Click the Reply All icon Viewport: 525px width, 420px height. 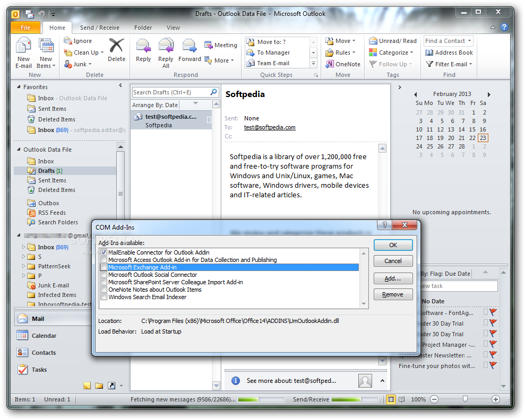point(166,46)
